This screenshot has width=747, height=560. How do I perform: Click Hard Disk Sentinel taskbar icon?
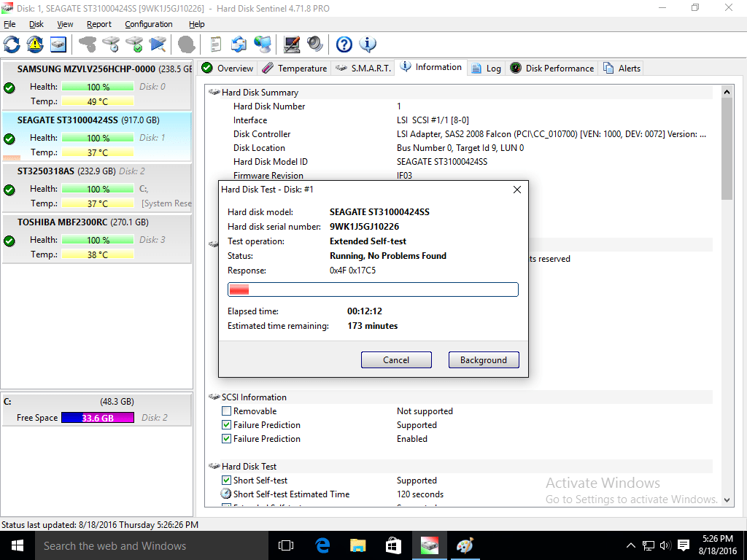(429, 545)
